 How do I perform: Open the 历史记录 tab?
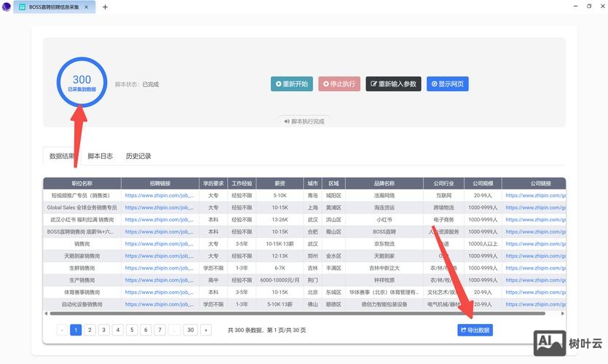(138, 156)
